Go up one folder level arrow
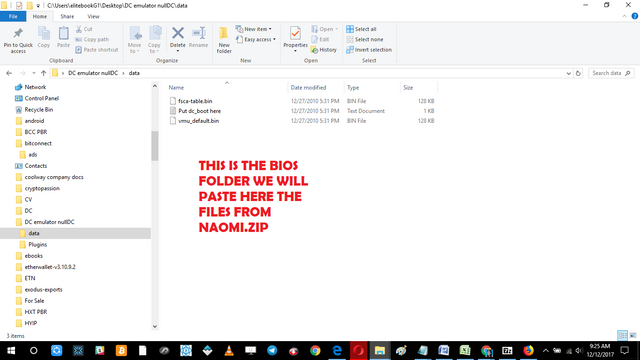Screen dimensions: 640x360 [43, 73]
